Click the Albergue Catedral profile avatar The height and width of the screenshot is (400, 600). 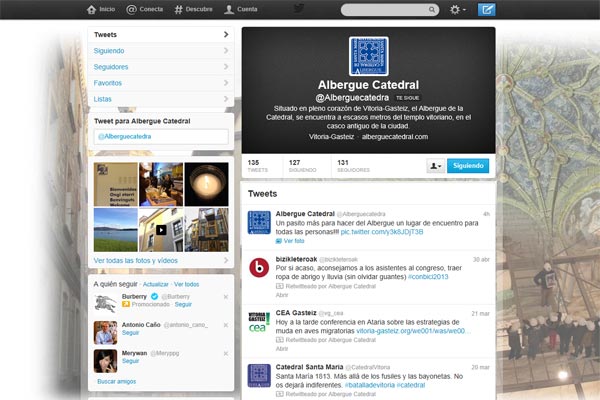(x=367, y=56)
